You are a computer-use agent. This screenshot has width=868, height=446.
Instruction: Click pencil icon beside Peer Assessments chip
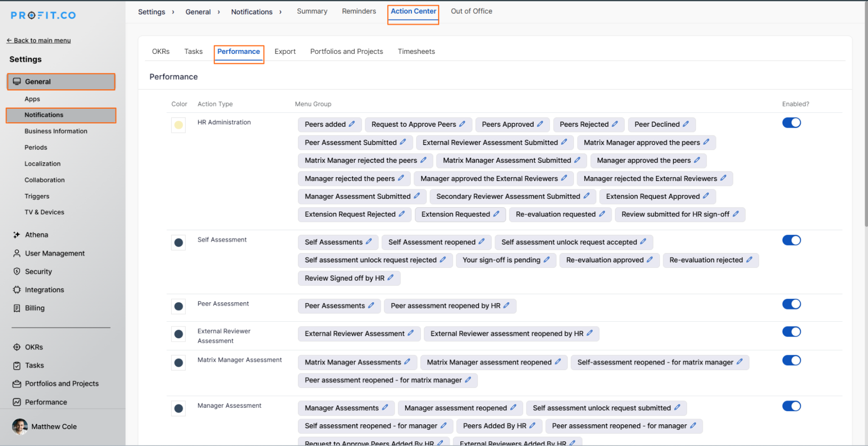coord(371,305)
